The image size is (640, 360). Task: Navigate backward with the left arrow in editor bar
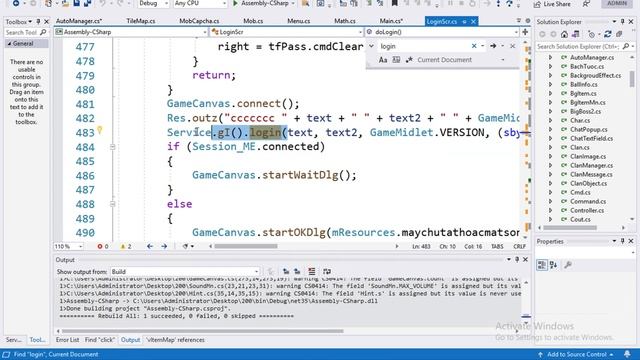tap(150, 247)
